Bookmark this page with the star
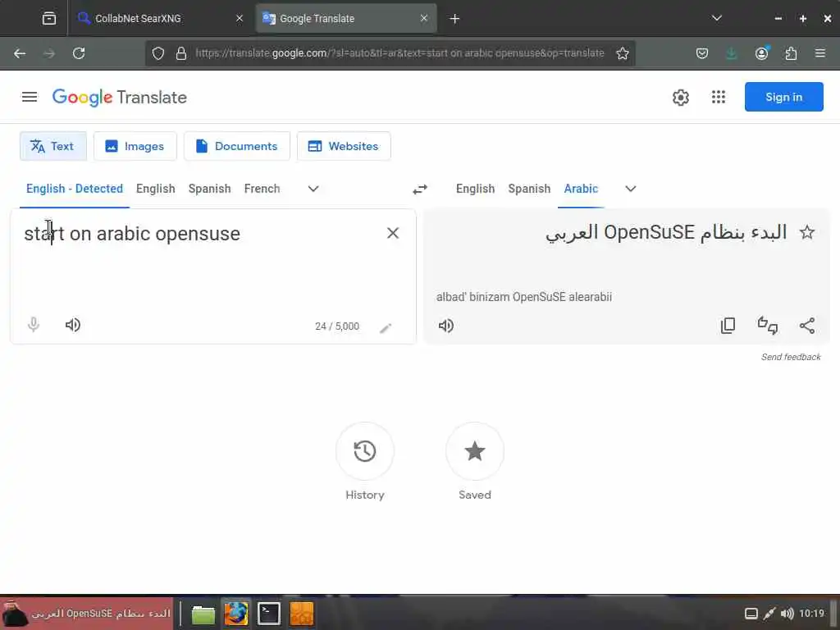Image resolution: width=840 pixels, height=630 pixels. coord(622,53)
